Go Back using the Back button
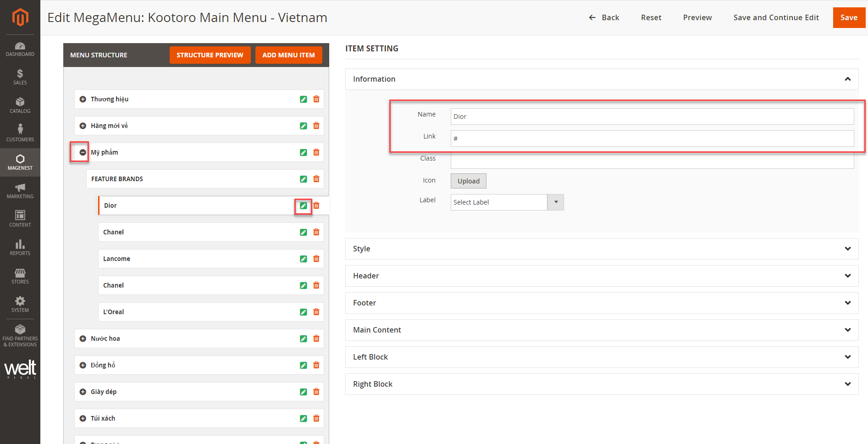868x444 pixels. coord(604,17)
